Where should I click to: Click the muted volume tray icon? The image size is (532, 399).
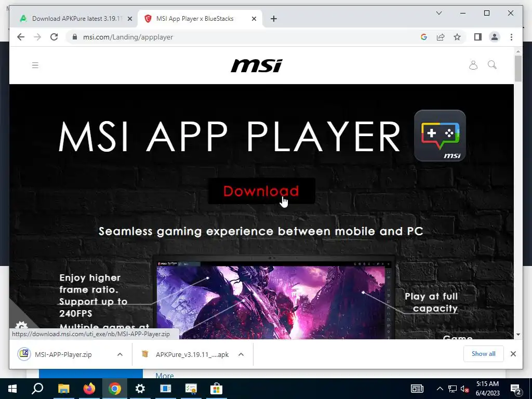click(x=464, y=389)
